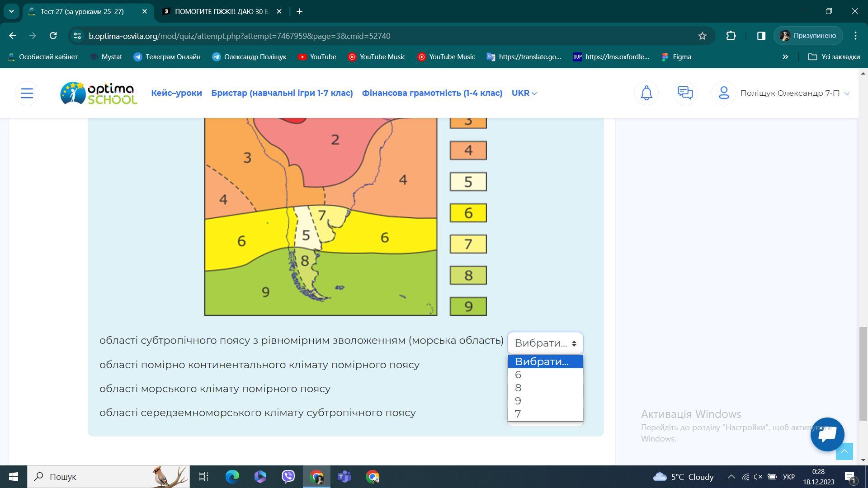This screenshot has height=488, width=868.
Task: Open Бристар (навчальні ігри 1-7 клас) link
Action: (x=282, y=93)
